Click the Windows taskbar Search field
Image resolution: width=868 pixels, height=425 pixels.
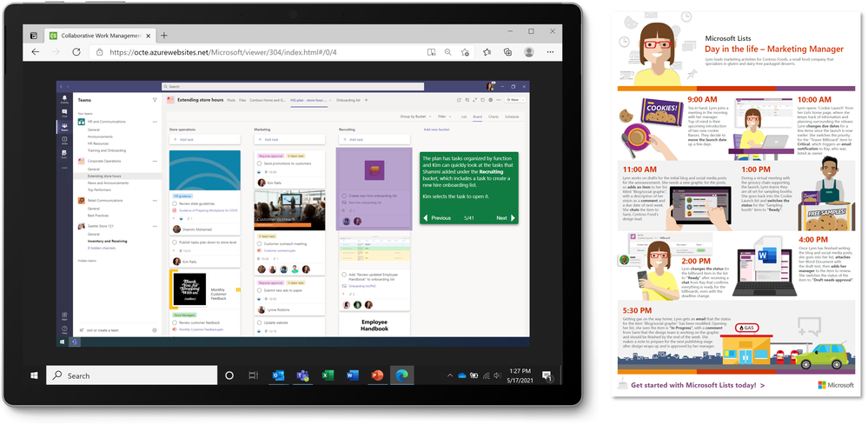coord(132,375)
